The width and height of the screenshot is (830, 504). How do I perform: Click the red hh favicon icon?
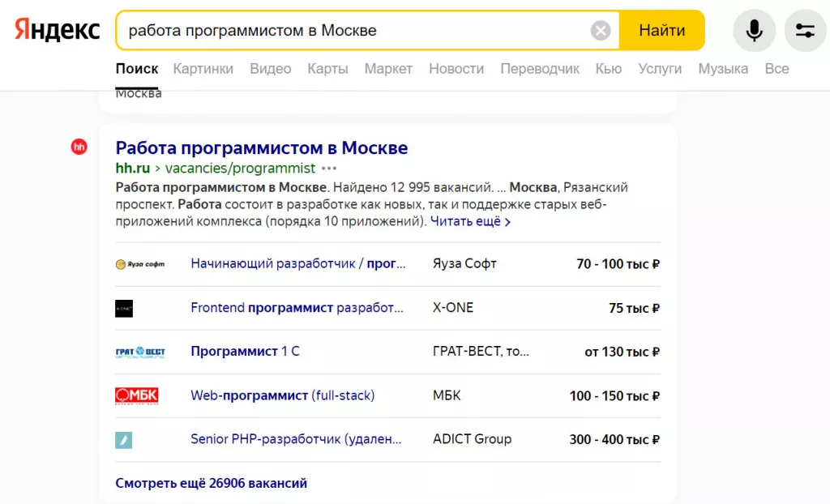(x=79, y=147)
